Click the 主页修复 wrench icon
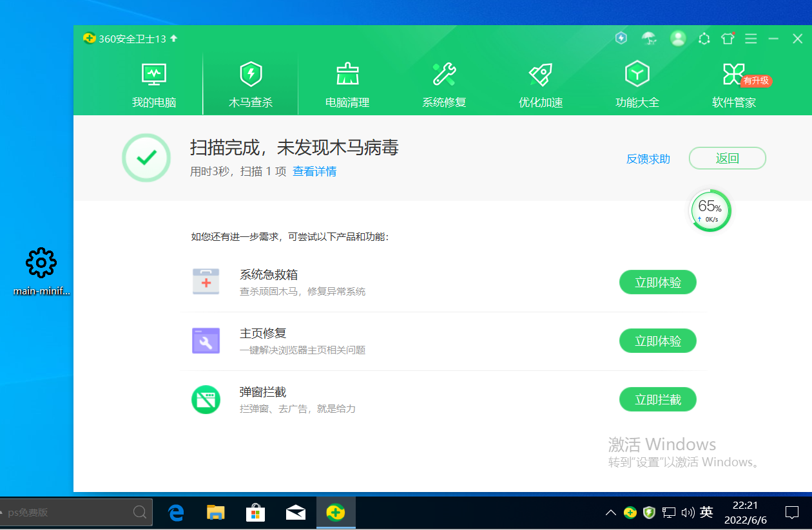The image size is (812, 530). [x=206, y=341]
